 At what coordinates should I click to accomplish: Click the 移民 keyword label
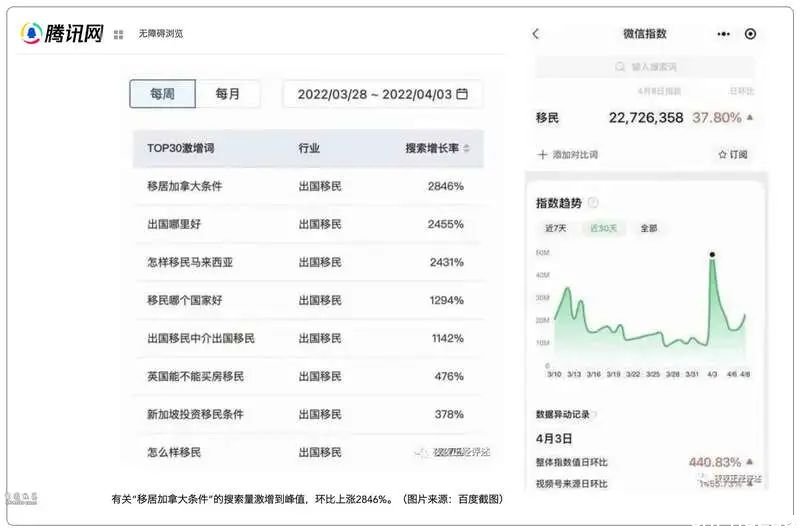547,118
